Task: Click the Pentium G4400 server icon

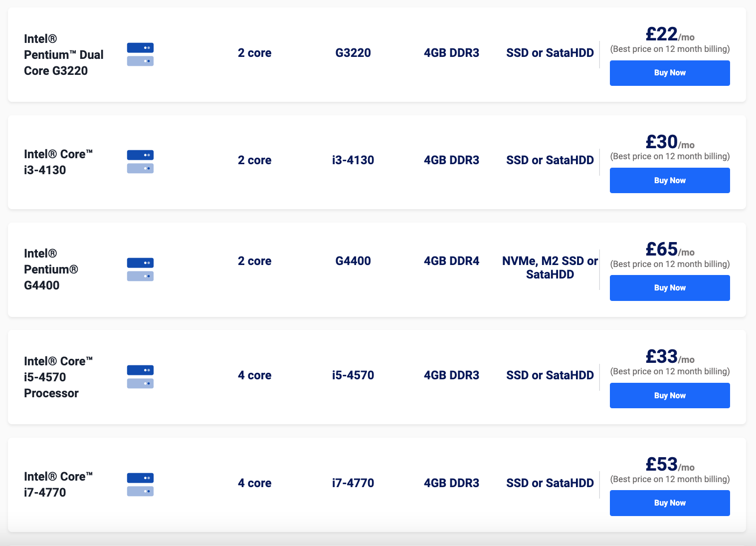Action: tap(140, 270)
